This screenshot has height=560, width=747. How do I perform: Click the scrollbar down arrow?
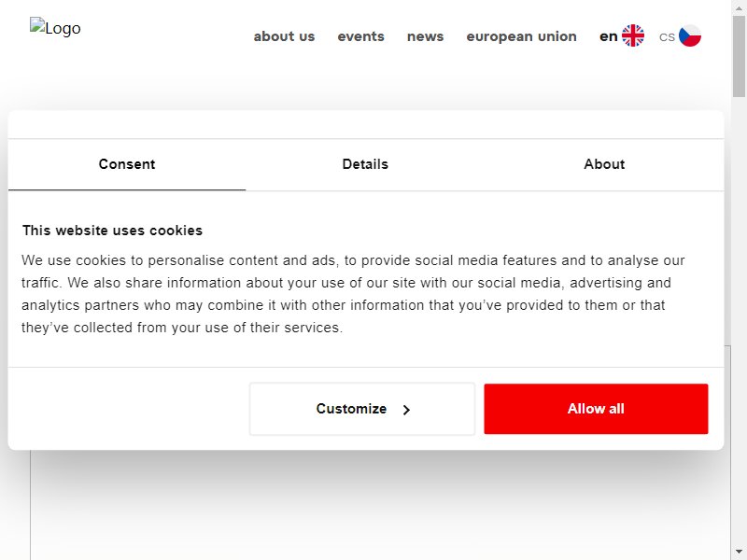pos(739,553)
